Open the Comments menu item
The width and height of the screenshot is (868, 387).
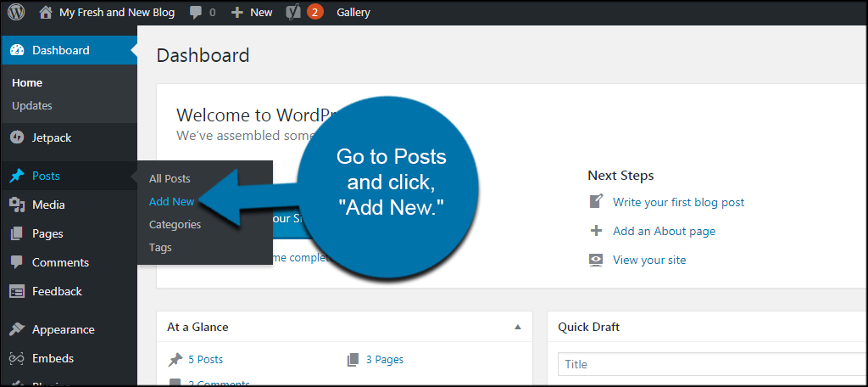tap(60, 262)
